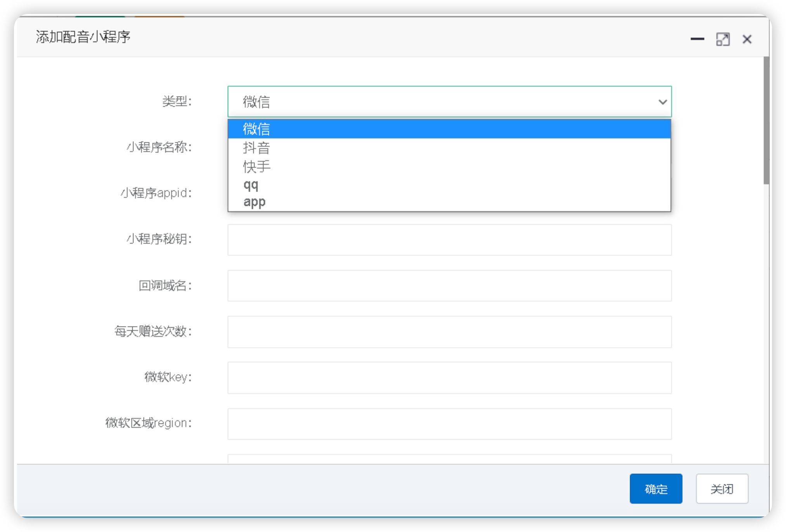This screenshot has height=532, width=786.
Task: Focus the 微软key input box
Action: click(449, 378)
